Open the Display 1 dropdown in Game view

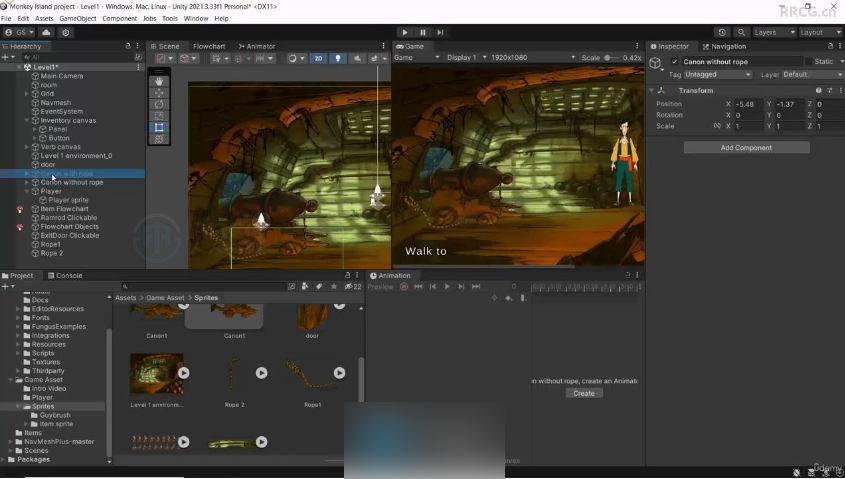[467, 58]
